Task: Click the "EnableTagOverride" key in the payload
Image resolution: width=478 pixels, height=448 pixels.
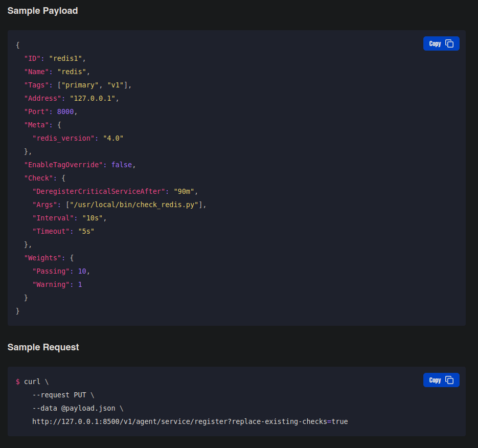Action: [x=64, y=165]
